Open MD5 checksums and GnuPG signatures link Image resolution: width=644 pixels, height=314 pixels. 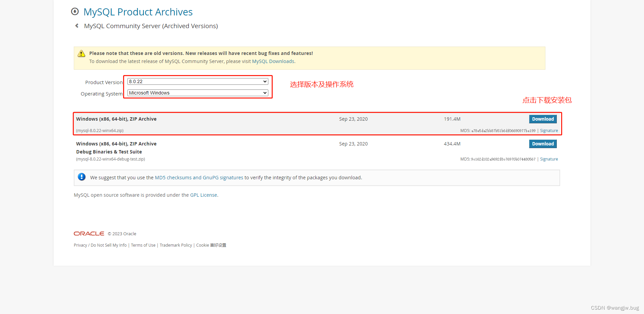coord(199,178)
